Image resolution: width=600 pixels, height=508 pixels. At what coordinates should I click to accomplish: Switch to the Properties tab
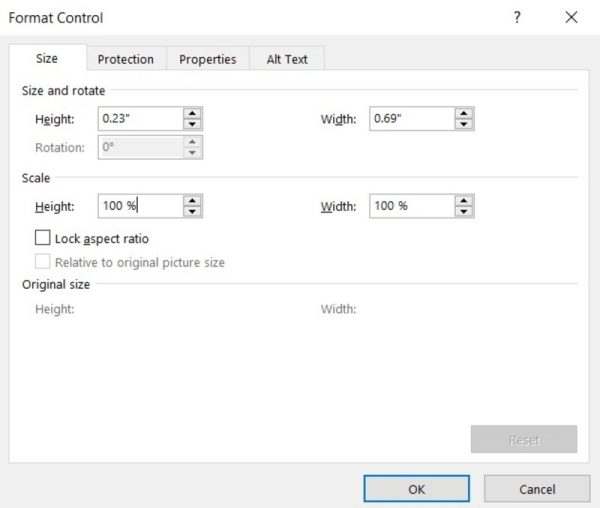tap(207, 59)
